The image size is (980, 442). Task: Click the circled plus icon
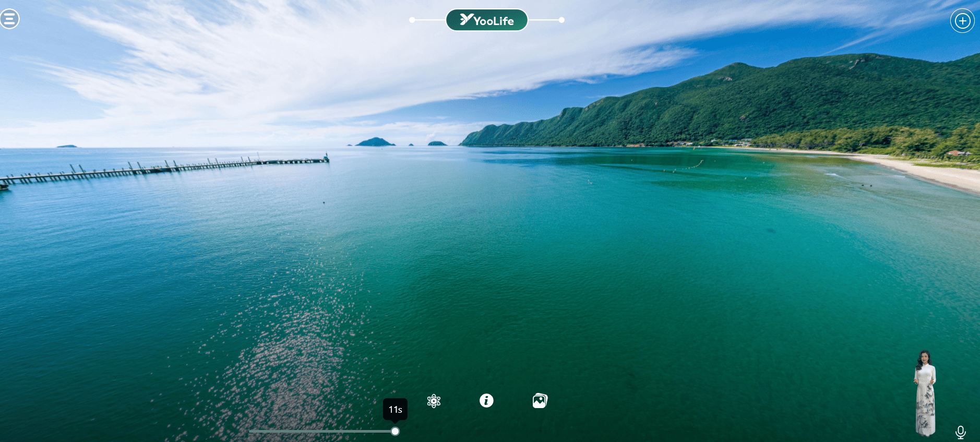[962, 21]
